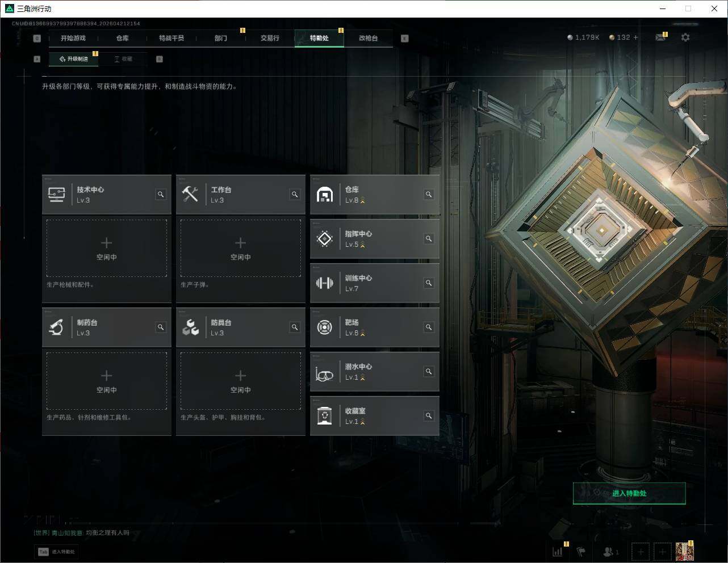The height and width of the screenshot is (563, 728).
Task: Click the world chat message 均衡之理有人吗
Action: [107, 533]
